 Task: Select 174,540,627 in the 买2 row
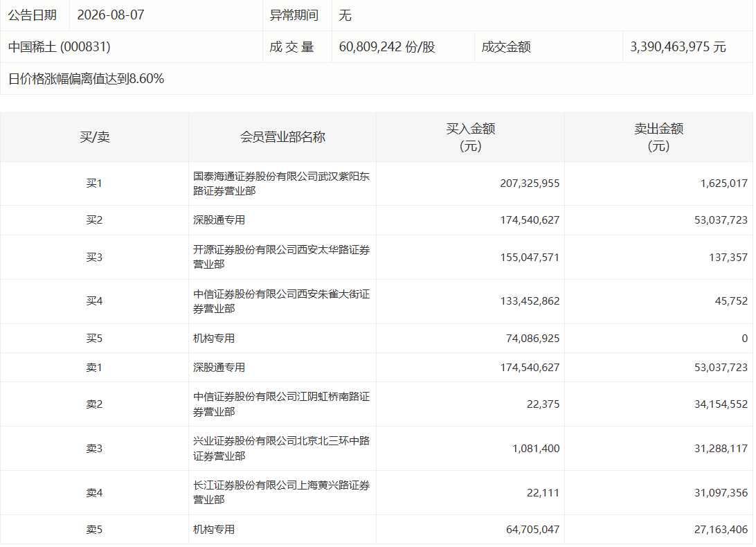click(530, 220)
